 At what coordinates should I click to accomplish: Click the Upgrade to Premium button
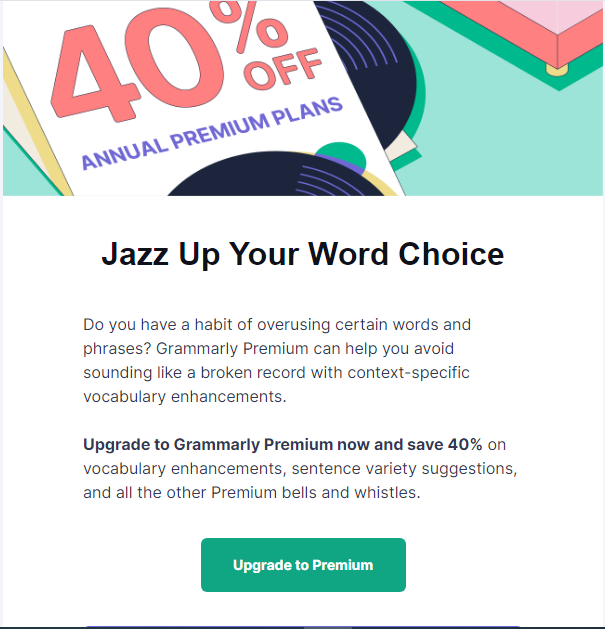pyautogui.click(x=303, y=565)
